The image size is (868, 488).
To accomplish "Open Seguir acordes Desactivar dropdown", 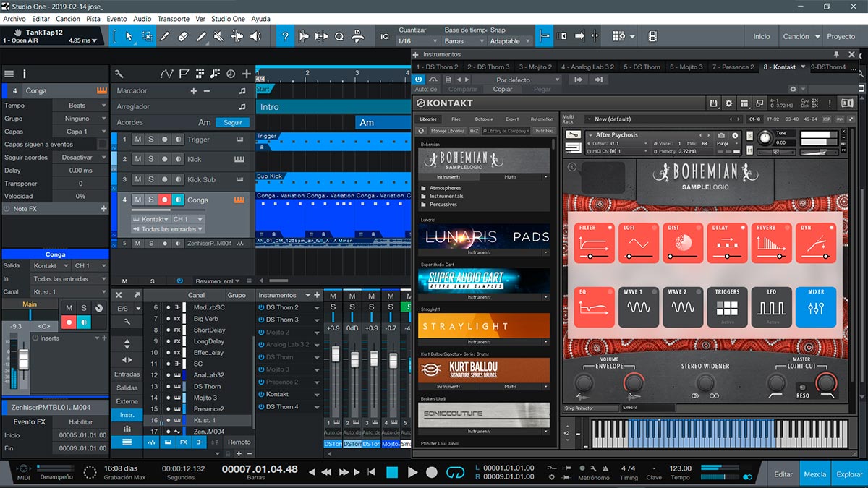I will 80,158.
